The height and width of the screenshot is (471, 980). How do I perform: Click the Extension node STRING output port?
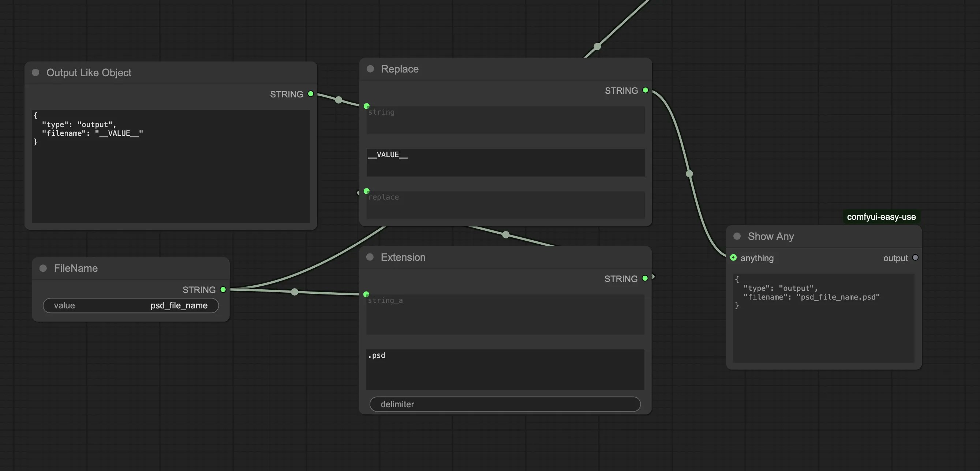[645, 278]
